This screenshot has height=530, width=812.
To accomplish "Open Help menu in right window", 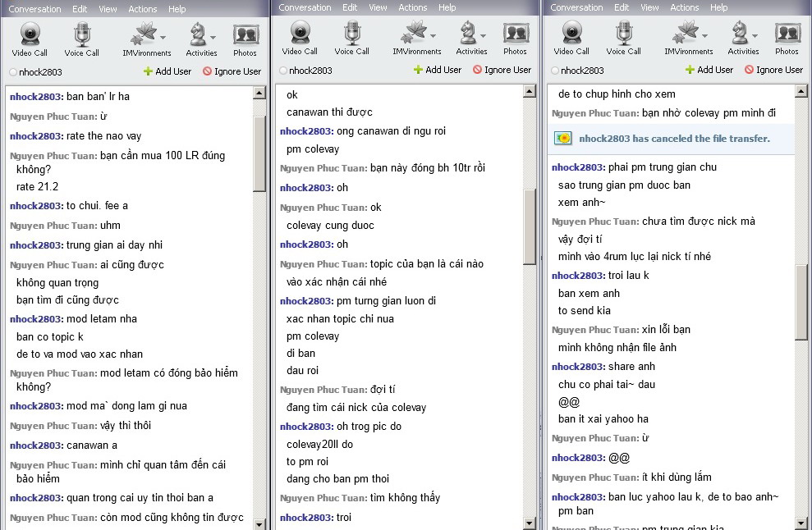I will pos(718,7).
